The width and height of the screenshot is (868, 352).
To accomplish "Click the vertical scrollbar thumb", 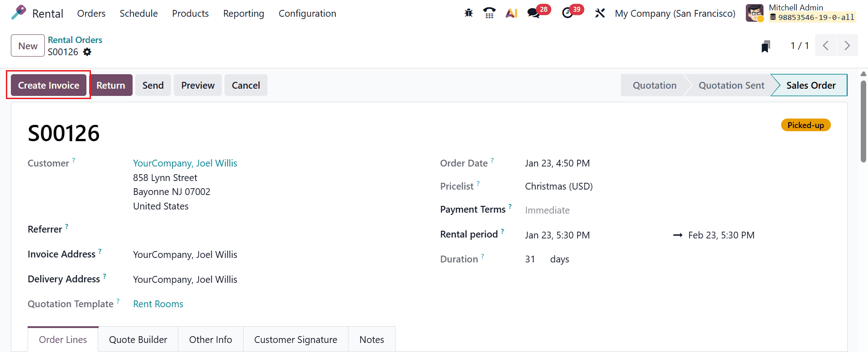I will pos(863,121).
